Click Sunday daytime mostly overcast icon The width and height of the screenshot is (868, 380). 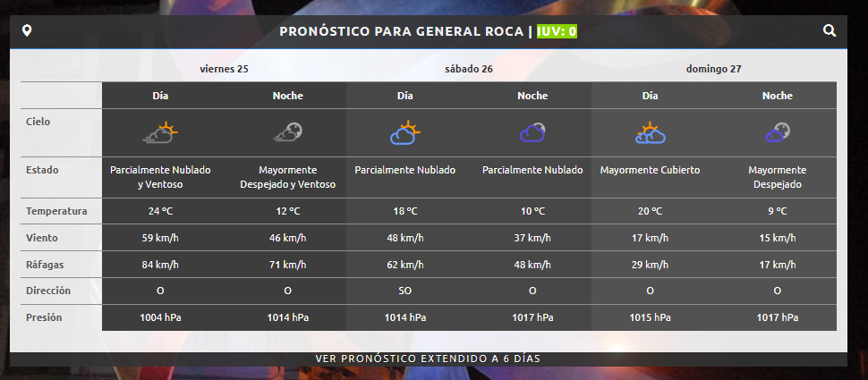(x=650, y=133)
